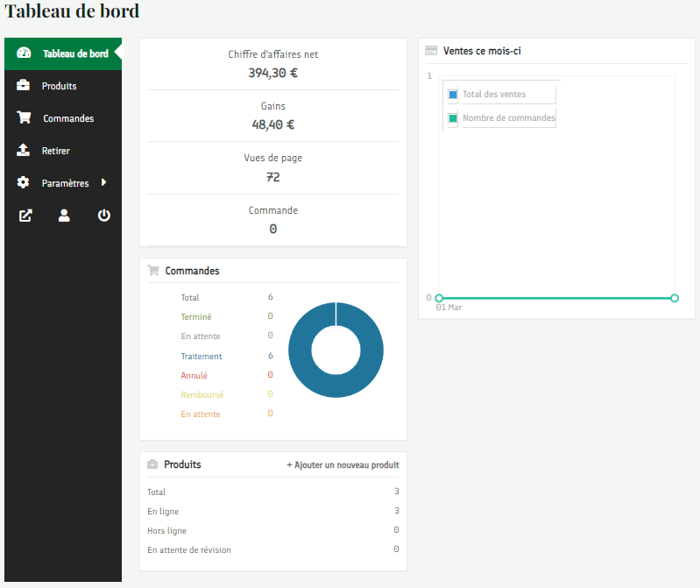
Task: Click the Retirer upload icon
Action: pos(24,151)
